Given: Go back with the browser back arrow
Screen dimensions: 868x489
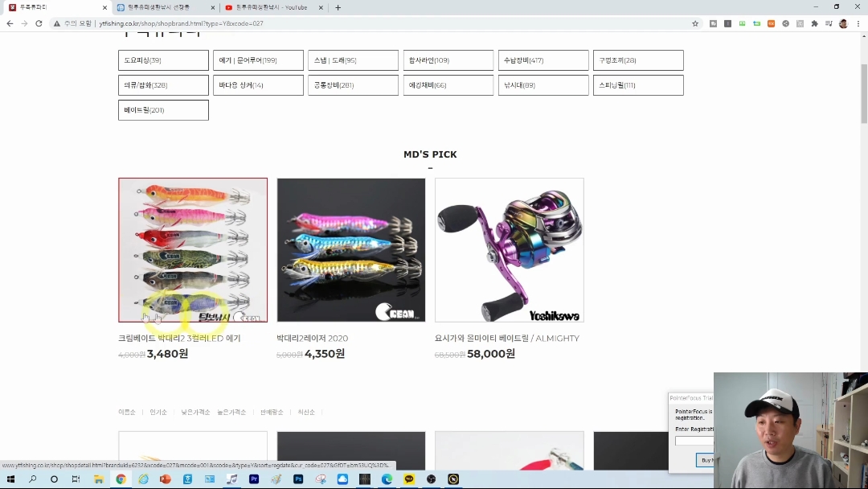Looking at the screenshot, I should pos(10,23).
